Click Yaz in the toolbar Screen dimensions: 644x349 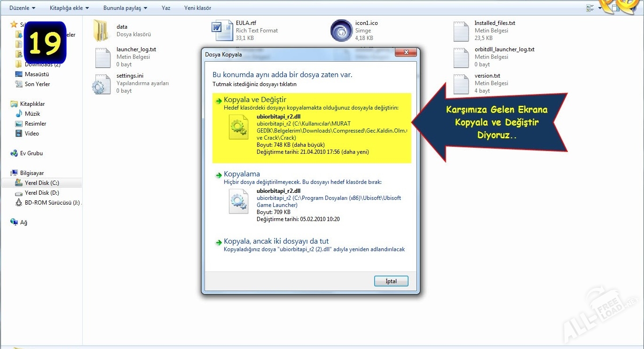[x=166, y=8]
